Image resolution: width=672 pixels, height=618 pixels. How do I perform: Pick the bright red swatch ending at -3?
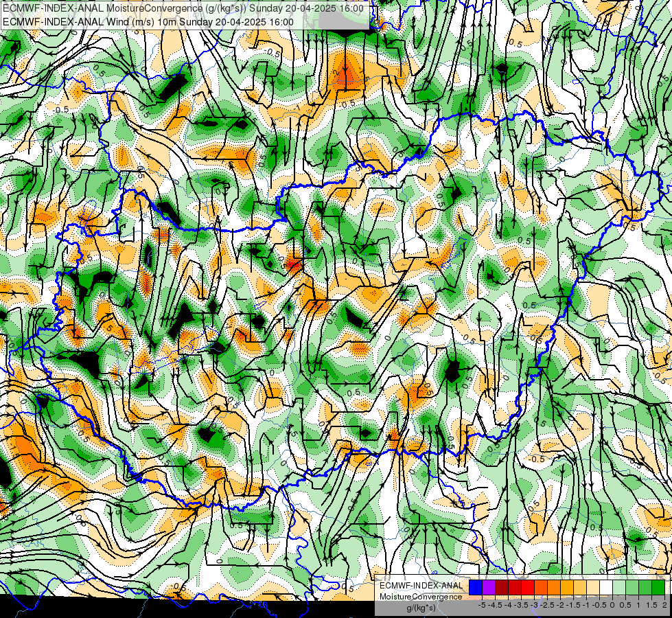pyautogui.click(x=528, y=587)
